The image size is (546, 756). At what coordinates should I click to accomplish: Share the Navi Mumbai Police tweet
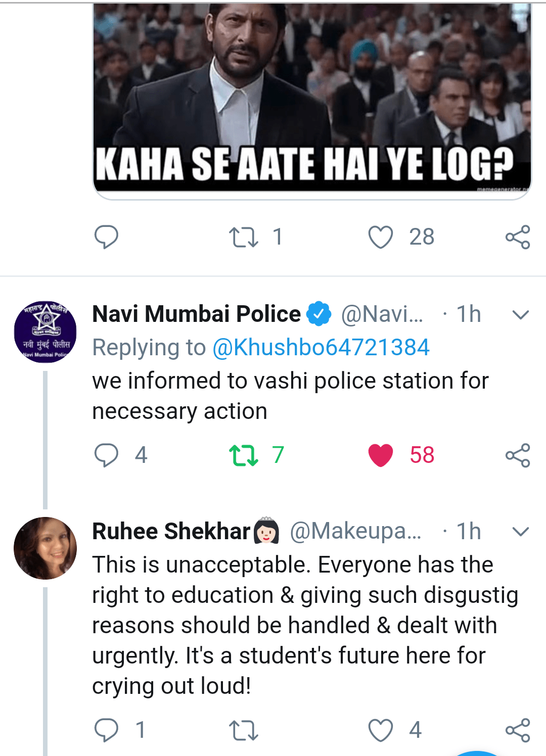point(518,455)
